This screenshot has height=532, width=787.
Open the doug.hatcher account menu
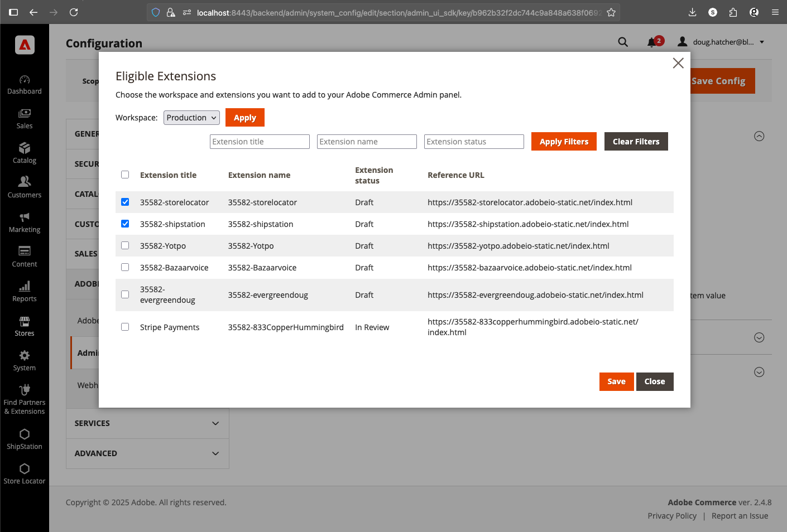click(721, 42)
